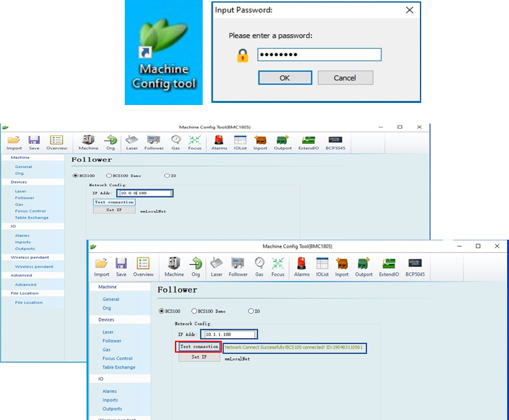Screen dimensions: 509x420
Task: Open Overview in the back window toolbar
Action: [x=57, y=143]
